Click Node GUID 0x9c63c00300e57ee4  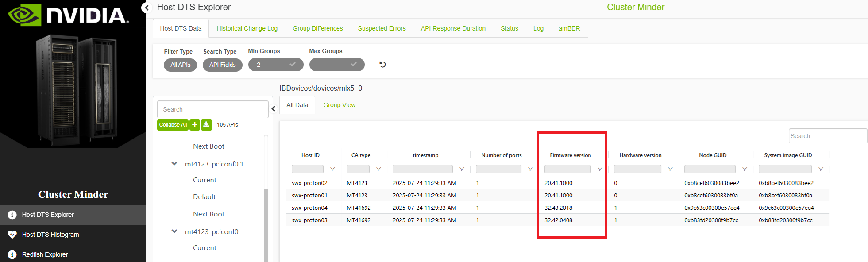(x=712, y=208)
